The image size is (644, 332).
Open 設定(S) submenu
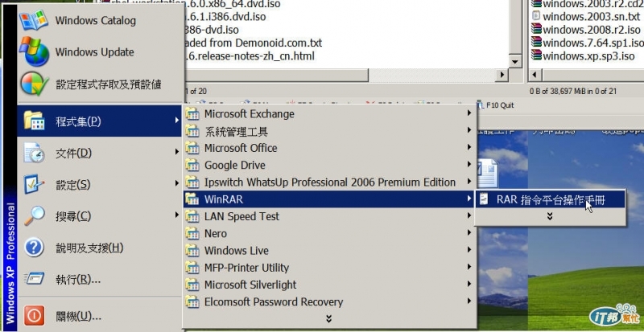point(100,184)
